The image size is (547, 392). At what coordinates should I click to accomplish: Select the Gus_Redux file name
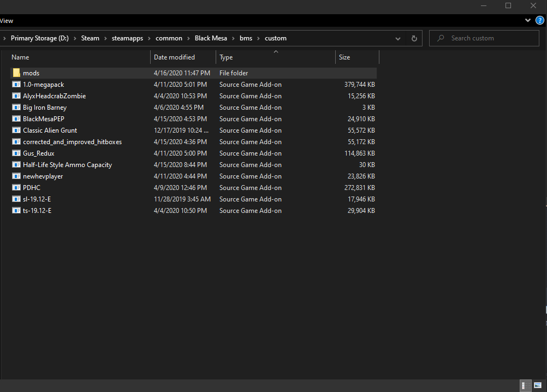click(x=38, y=153)
